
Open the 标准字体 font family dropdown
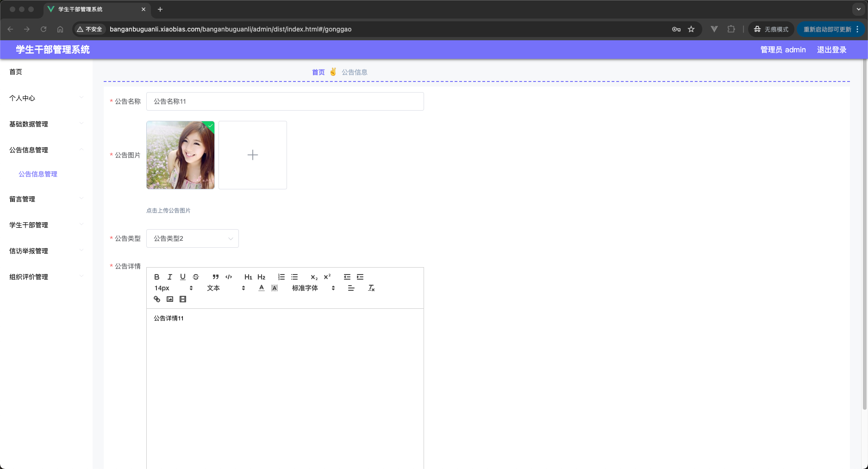(x=313, y=288)
